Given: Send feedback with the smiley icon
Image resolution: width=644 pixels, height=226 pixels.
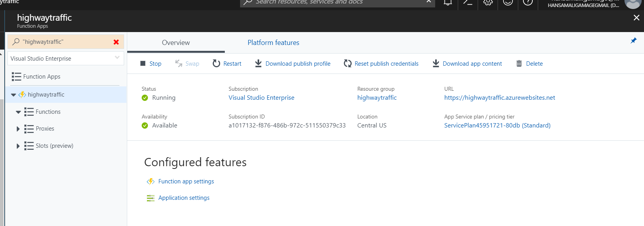Looking at the screenshot, I should tap(508, 2).
